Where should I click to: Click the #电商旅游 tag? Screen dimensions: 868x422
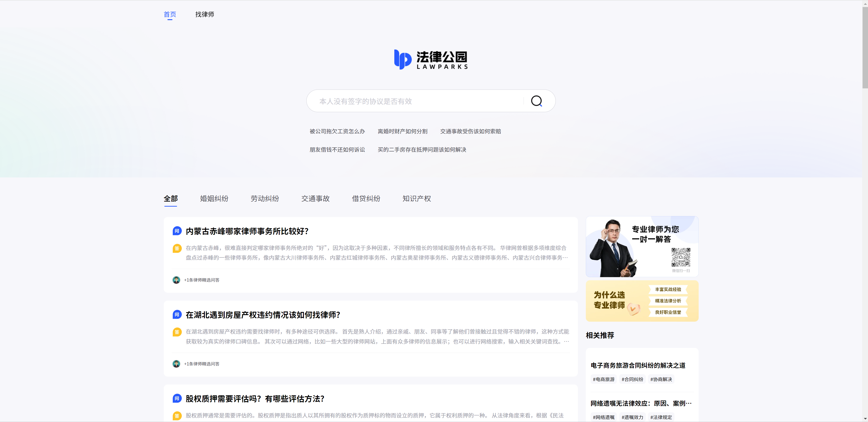tap(603, 379)
